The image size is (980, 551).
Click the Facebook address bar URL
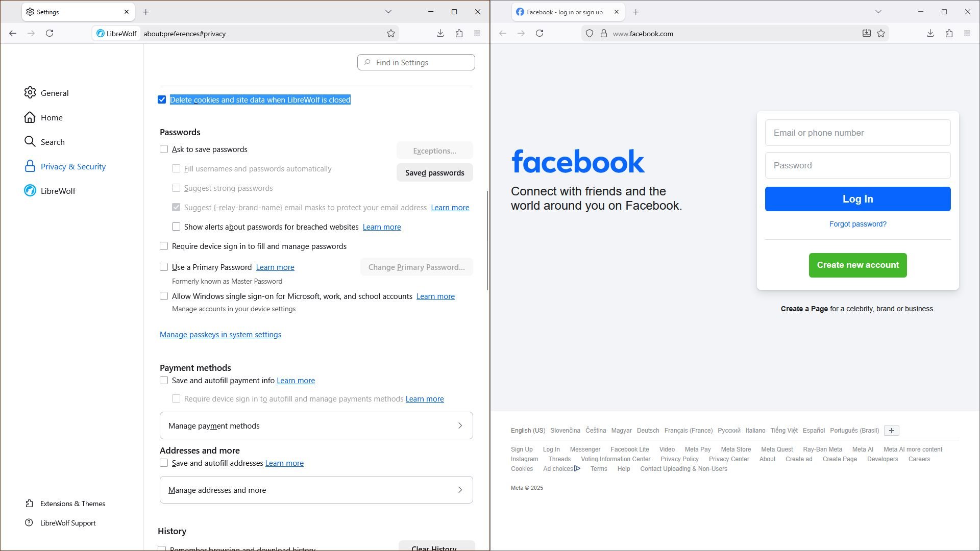643,34
